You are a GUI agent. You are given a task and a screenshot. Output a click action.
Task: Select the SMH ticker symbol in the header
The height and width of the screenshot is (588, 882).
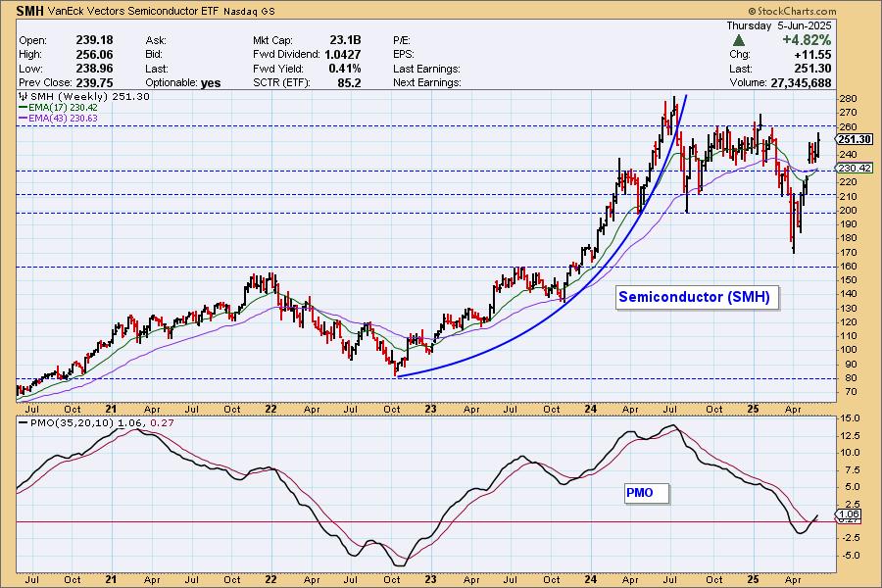coord(29,11)
